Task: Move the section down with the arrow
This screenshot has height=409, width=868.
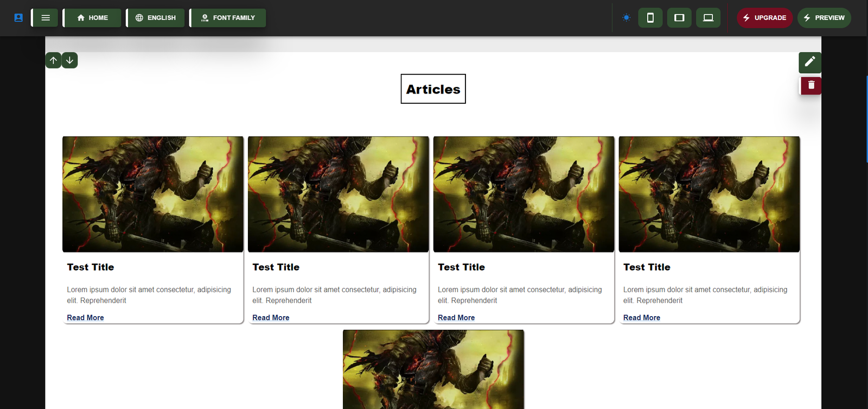Action: pyautogui.click(x=69, y=60)
